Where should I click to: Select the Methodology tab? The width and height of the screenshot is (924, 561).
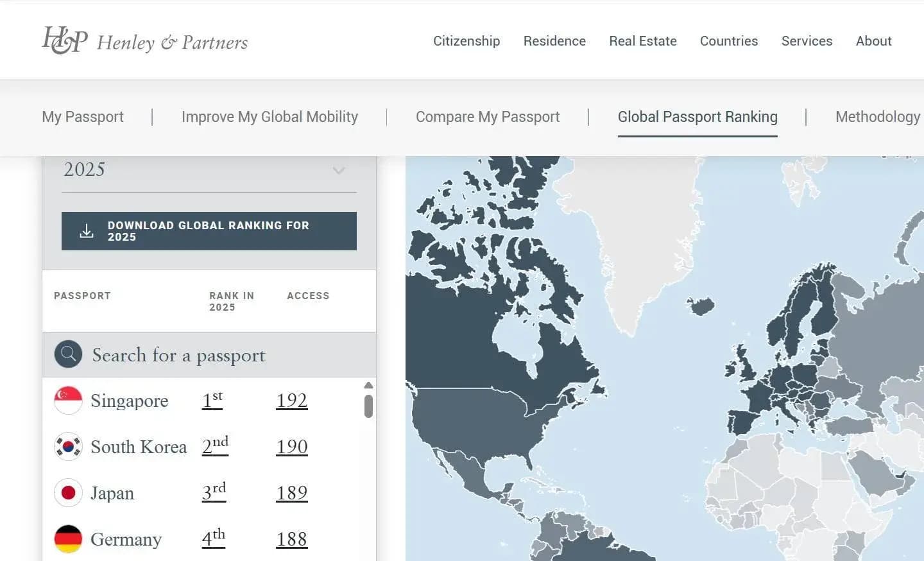click(x=877, y=117)
